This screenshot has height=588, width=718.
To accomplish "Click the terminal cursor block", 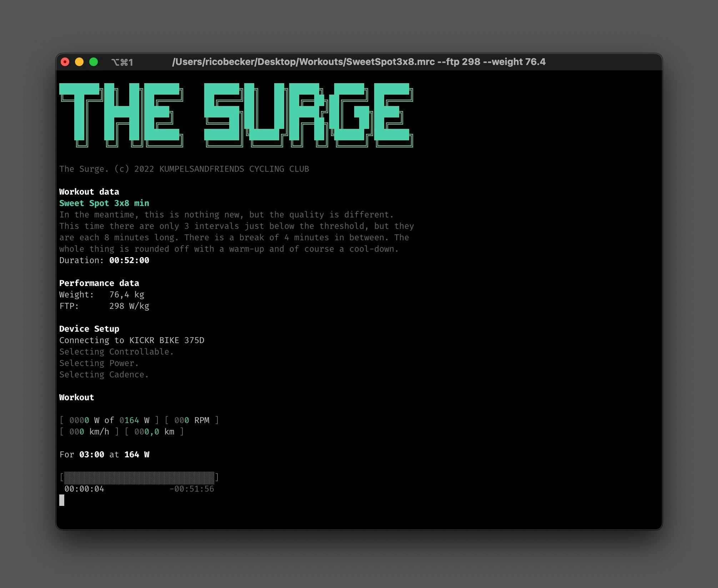I will pos(62,501).
